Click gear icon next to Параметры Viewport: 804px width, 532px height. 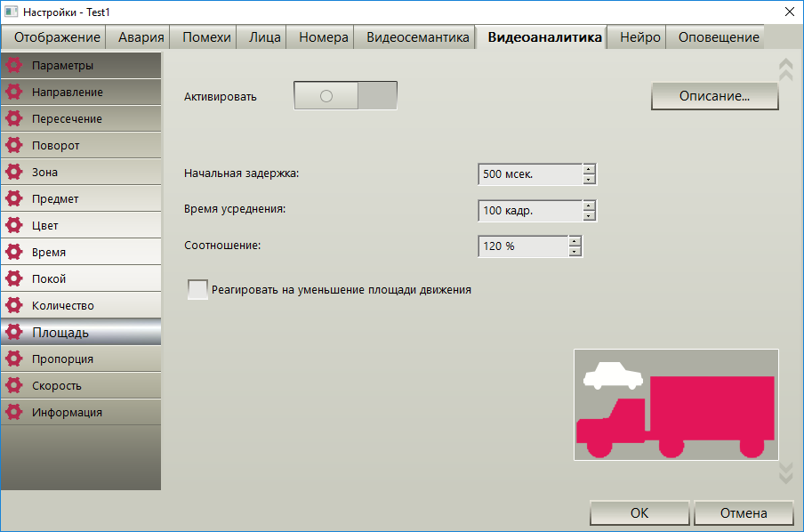pos(14,65)
